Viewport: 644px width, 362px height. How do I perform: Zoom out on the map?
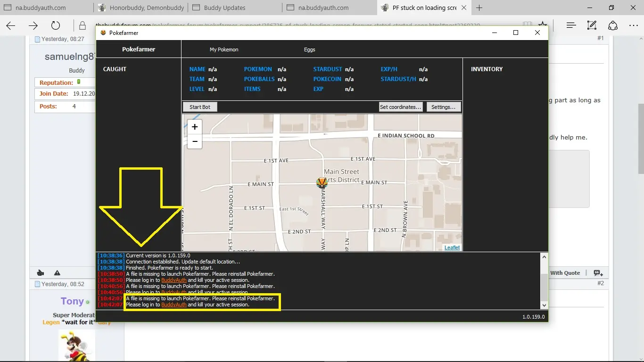point(195,141)
